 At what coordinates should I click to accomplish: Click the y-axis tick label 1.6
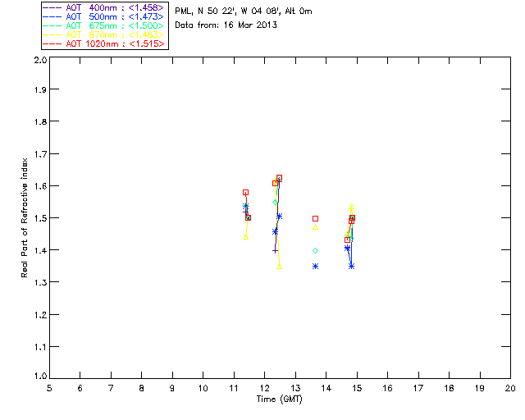[40, 186]
